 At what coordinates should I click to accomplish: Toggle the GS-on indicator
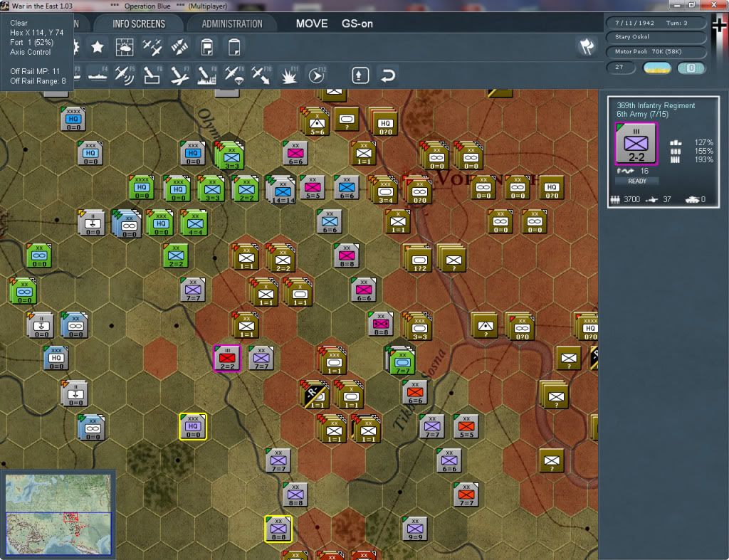(x=357, y=23)
